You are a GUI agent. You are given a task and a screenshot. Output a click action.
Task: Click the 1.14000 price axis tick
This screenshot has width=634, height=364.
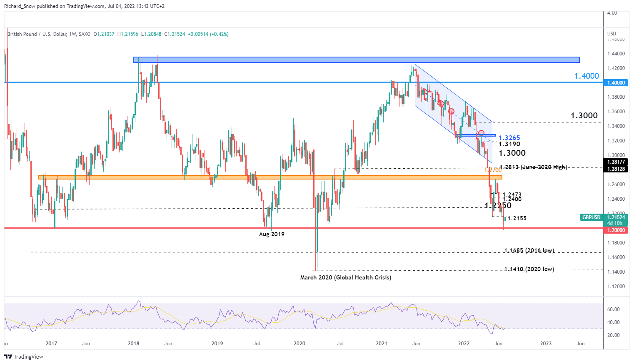[616, 272]
